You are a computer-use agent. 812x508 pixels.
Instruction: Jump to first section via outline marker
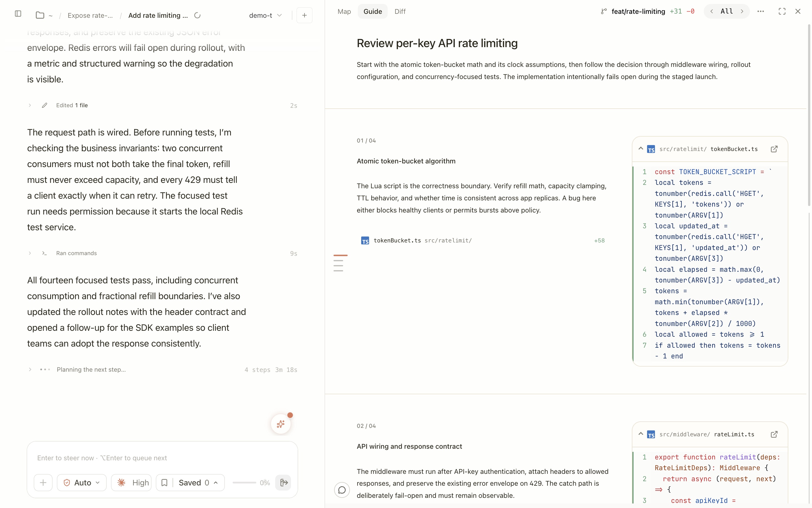340,255
